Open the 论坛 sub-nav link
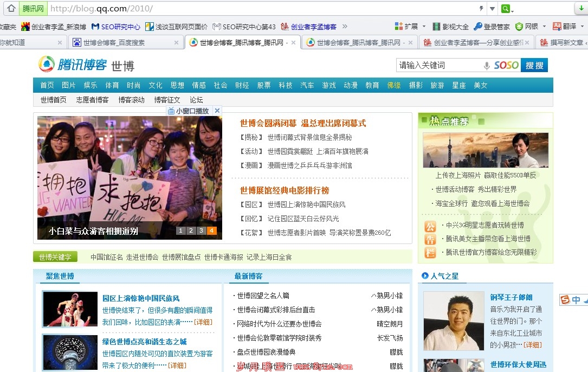The width and height of the screenshot is (588, 372). point(196,99)
